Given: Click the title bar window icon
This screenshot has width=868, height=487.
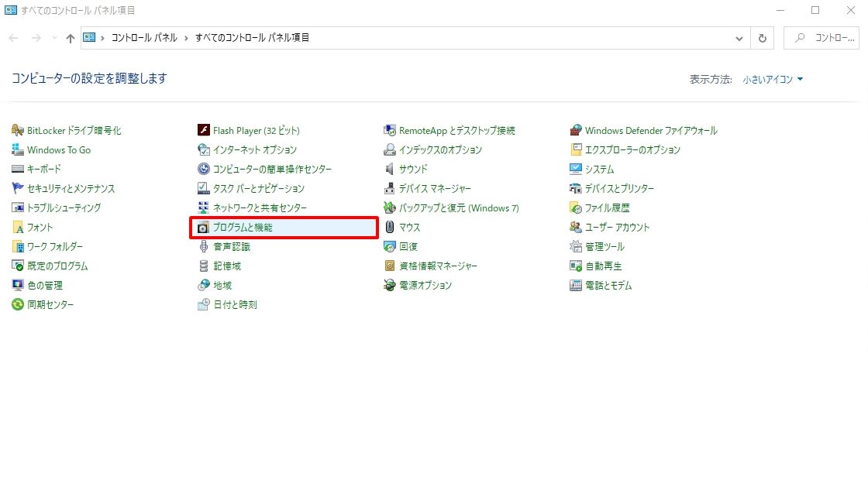Looking at the screenshot, I should coord(11,10).
